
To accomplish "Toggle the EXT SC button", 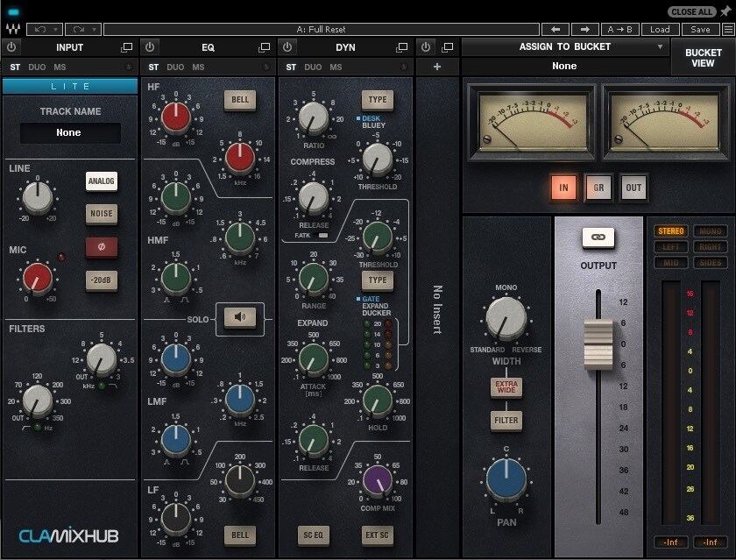I will [x=378, y=535].
